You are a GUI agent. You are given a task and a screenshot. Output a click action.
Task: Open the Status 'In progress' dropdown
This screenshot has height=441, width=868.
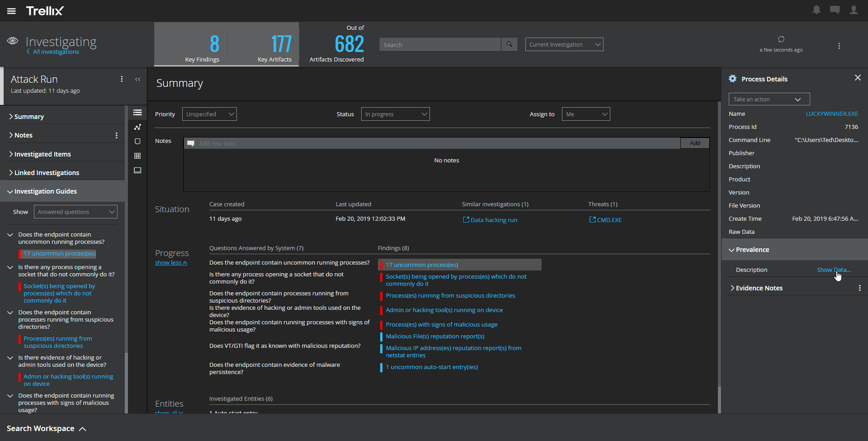(395, 114)
